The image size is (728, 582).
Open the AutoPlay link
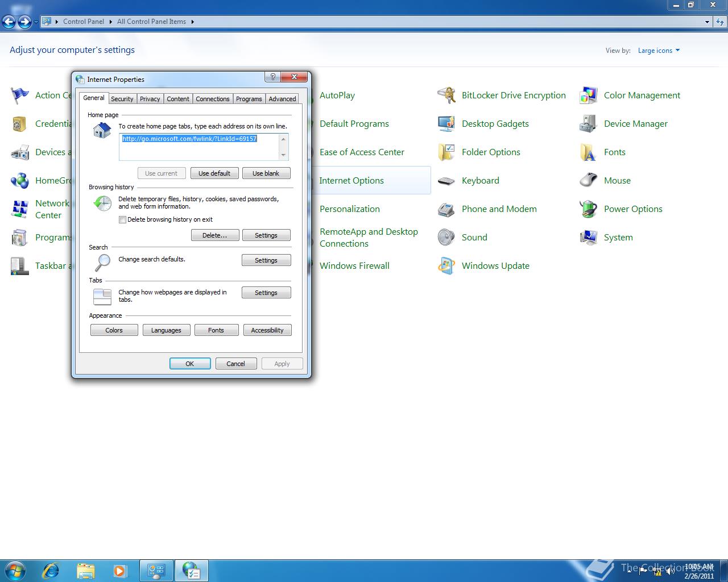337,95
